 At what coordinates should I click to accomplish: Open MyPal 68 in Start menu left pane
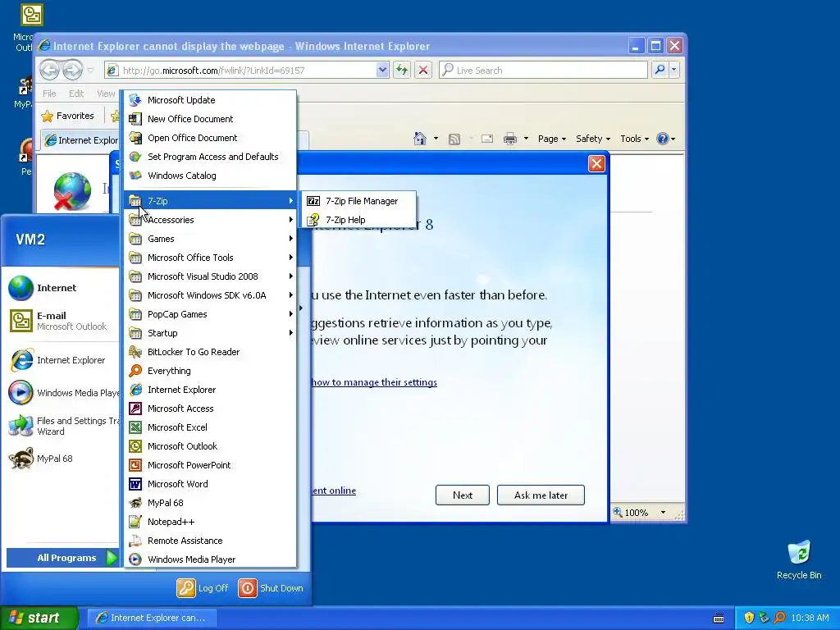tap(62, 459)
